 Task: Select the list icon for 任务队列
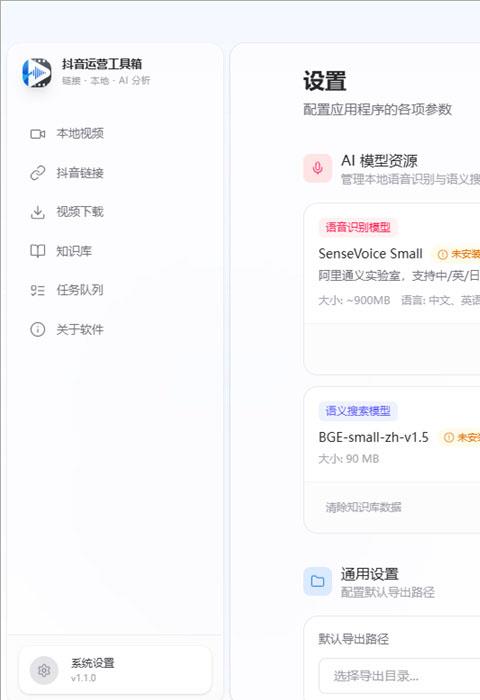[x=38, y=290]
